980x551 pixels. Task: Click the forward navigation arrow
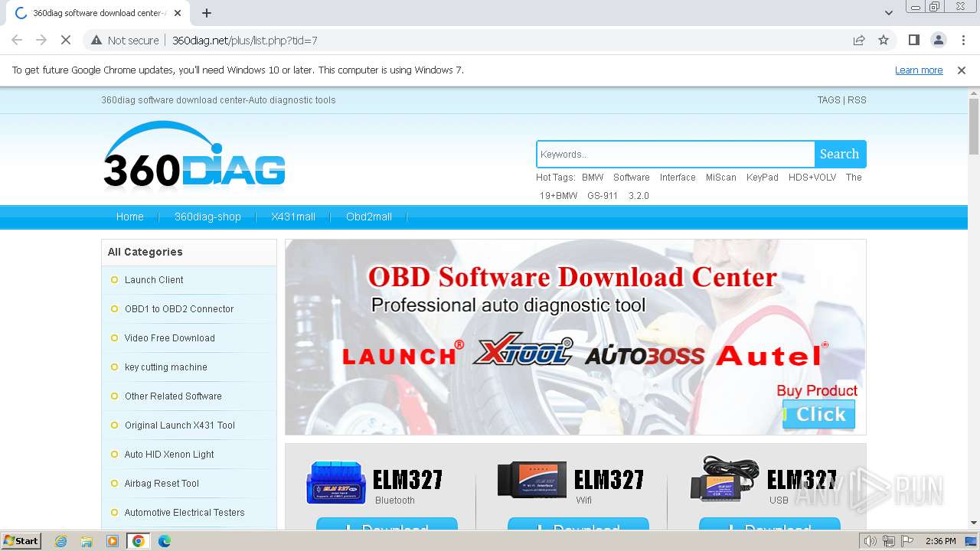tap(41, 41)
